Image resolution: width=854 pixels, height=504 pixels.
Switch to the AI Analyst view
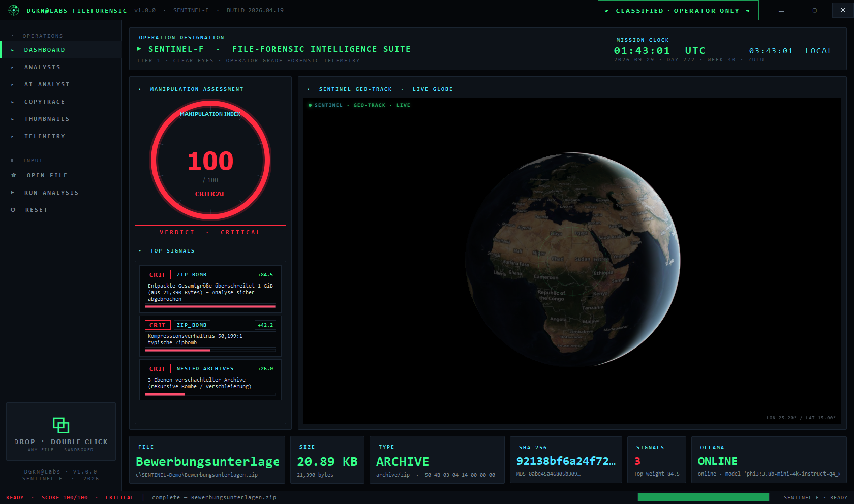61,84
